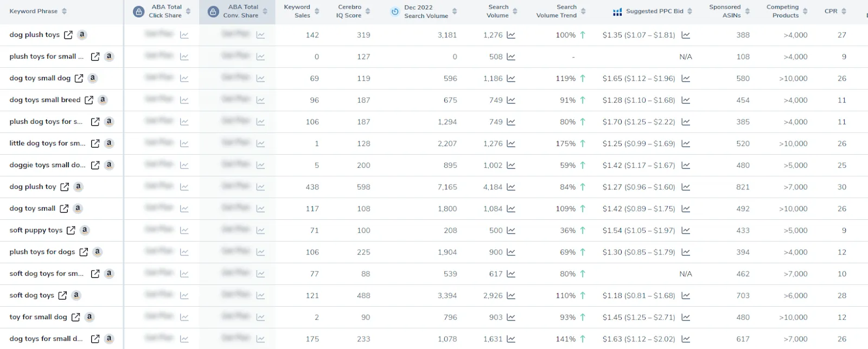Show search volume chart for 1,276 in 'dog plush toys' row
This screenshot has height=349, width=868.
[x=511, y=35]
